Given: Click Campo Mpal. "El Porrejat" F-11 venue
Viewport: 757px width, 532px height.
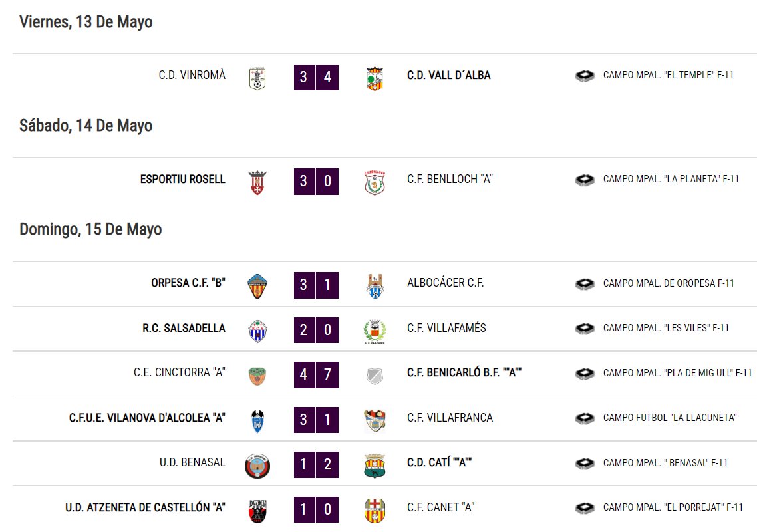Looking at the screenshot, I should point(673,507).
